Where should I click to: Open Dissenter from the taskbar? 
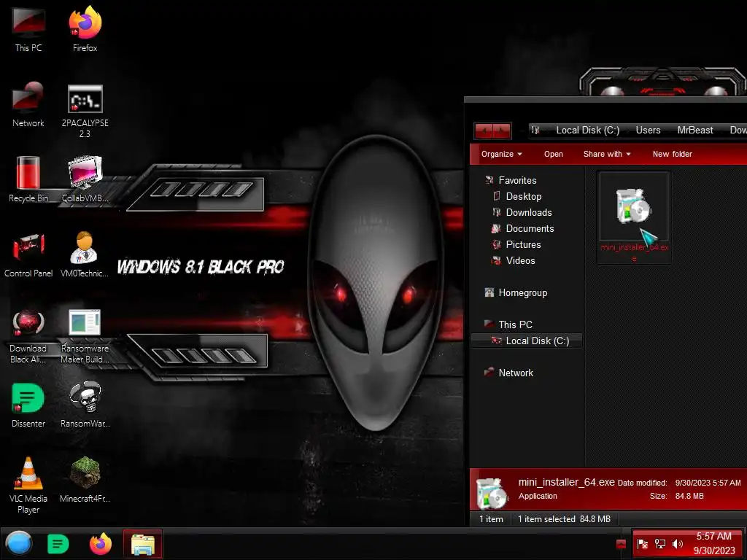58,544
